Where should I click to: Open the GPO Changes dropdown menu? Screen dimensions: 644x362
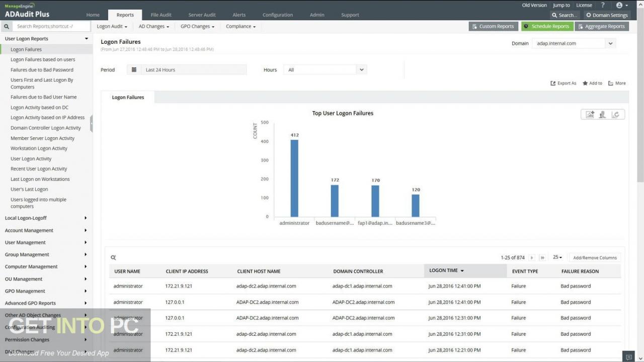pyautogui.click(x=198, y=26)
